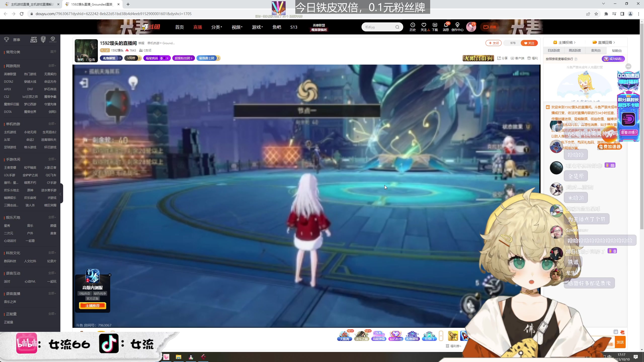The height and width of the screenshot is (362, 644).
Task: Open file explorer in the taskbar
Action: point(178,357)
